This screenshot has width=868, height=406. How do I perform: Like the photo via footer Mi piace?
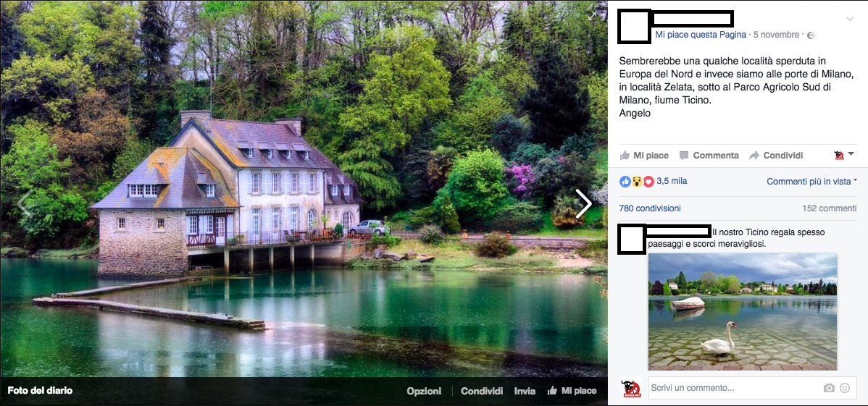(x=572, y=391)
